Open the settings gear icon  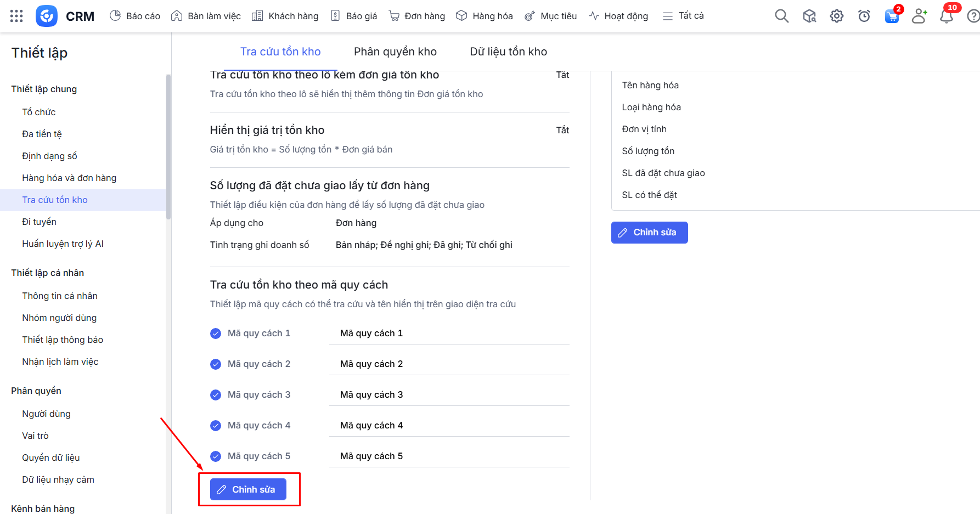pos(836,16)
